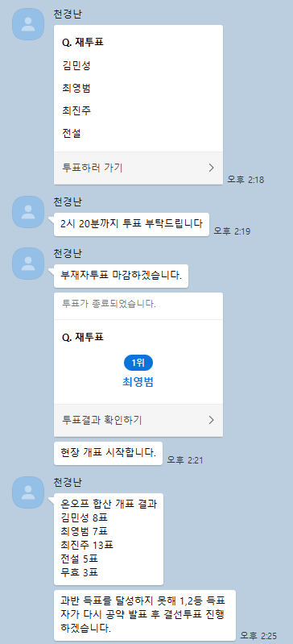293x644 pixels.
Task: Click the Q. 재투표 title in the closed poll
Action: pyautogui.click(x=83, y=338)
